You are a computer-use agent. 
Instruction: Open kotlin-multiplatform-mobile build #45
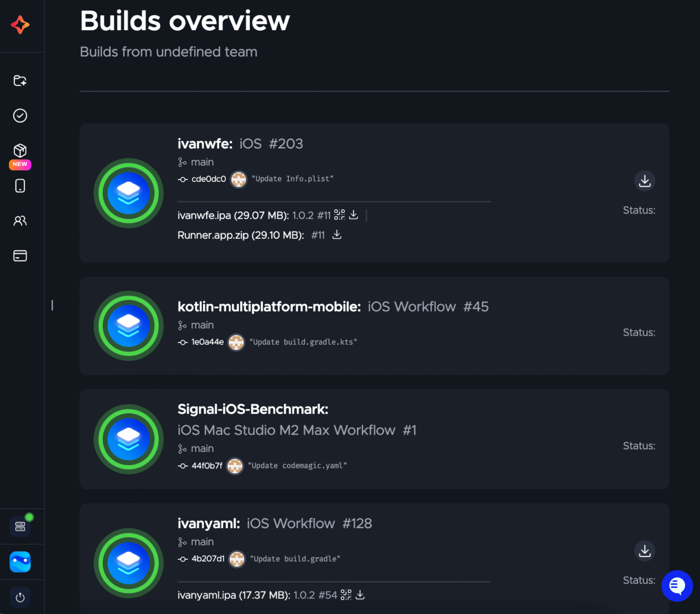click(x=332, y=307)
